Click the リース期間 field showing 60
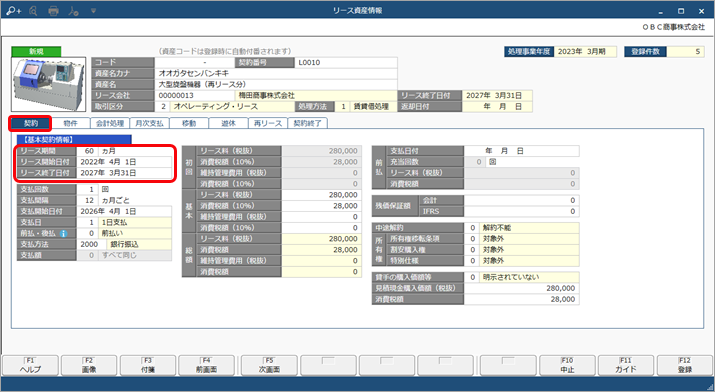The width and height of the screenshot is (715, 392). (x=87, y=151)
